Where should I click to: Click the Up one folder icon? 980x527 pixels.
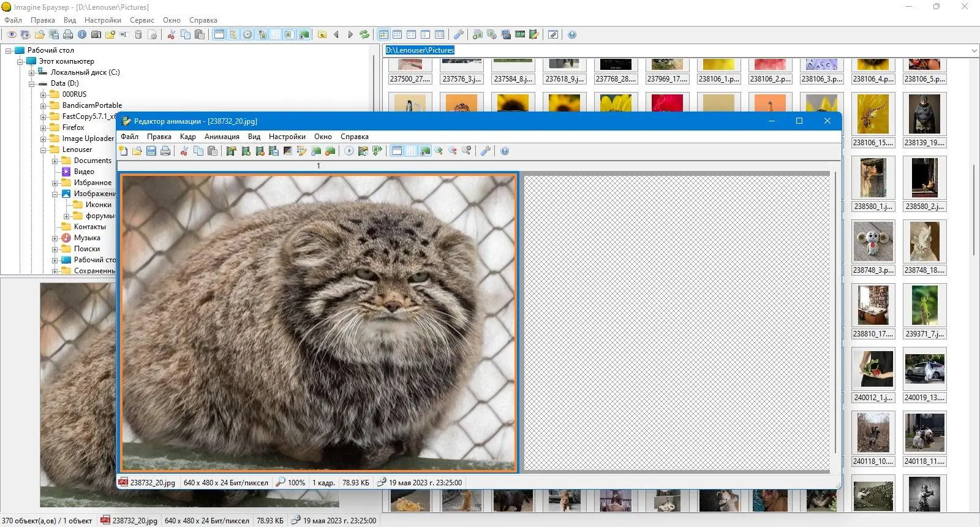tap(322, 34)
